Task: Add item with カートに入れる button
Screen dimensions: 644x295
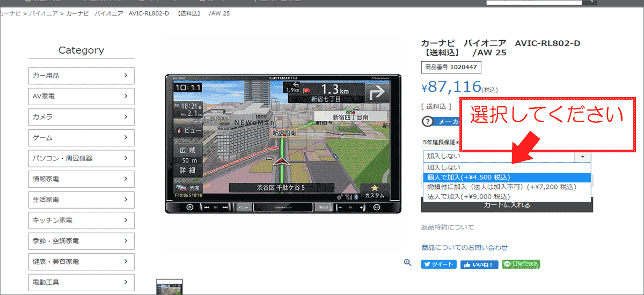Action: pos(506,205)
